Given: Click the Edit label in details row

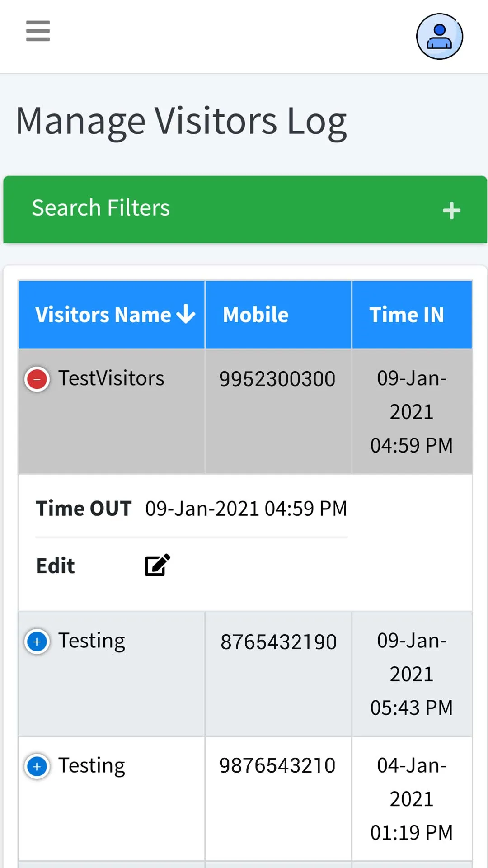Looking at the screenshot, I should coord(55,566).
